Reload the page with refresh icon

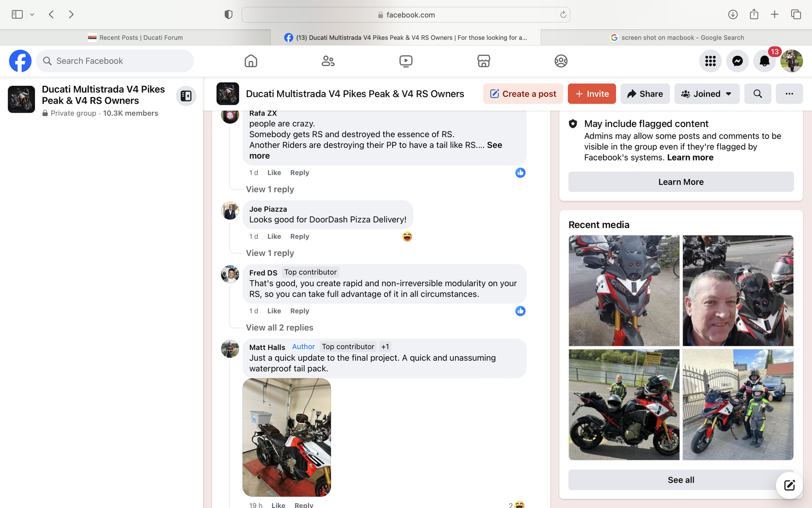click(x=563, y=15)
